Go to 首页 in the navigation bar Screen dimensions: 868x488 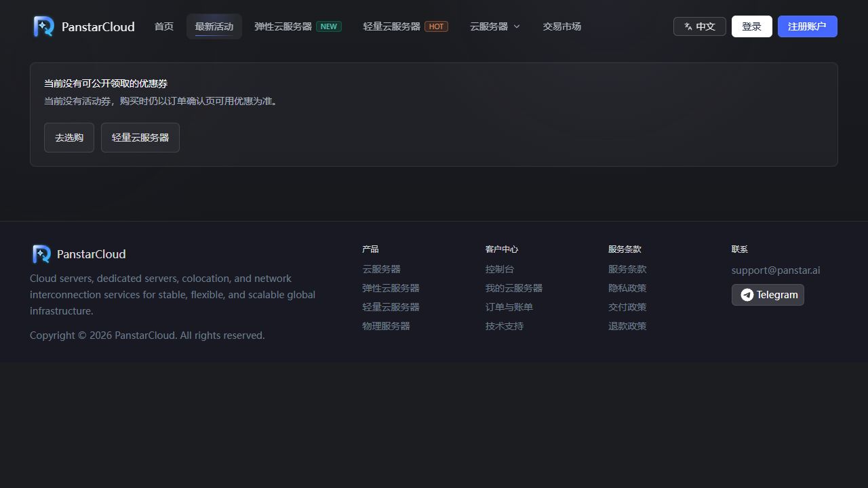(164, 26)
